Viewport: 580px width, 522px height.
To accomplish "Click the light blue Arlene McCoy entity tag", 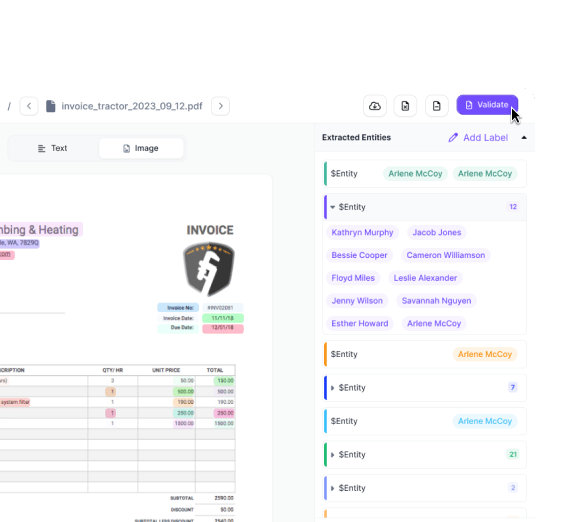I will coord(485,421).
